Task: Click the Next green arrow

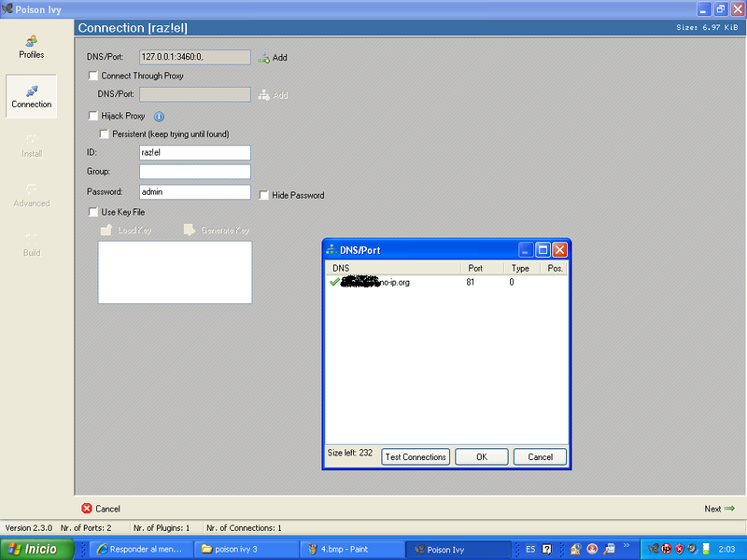Action: pos(729,509)
